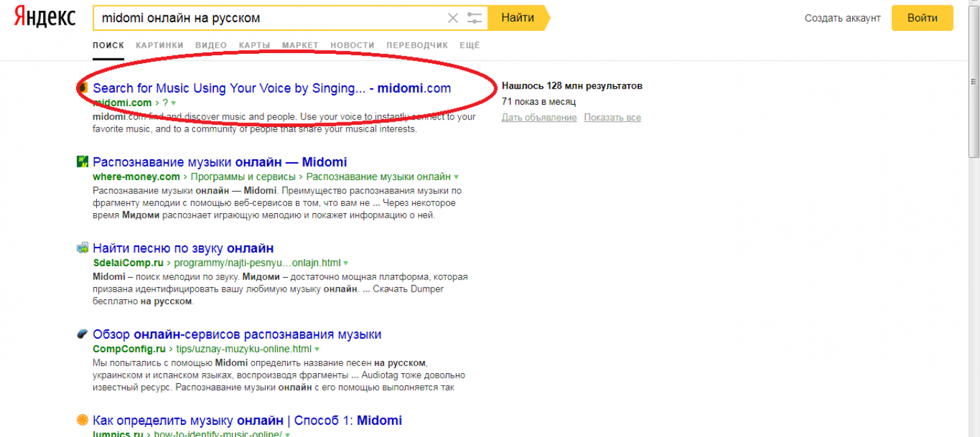The height and width of the screenshot is (437, 980).
Task: Expand the dropdown arrow on the where-money.com result
Action: (456, 177)
